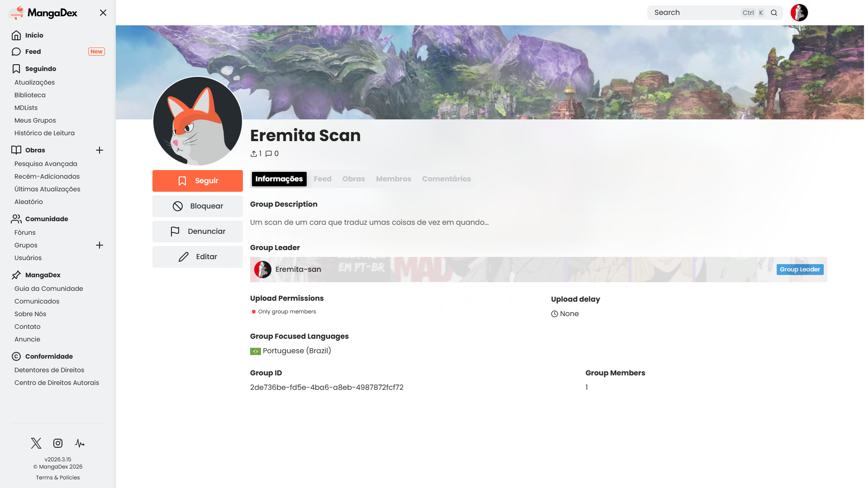The image size is (868, 488).
Task: Click the search magnifier icon
Action: coord(774,13)
